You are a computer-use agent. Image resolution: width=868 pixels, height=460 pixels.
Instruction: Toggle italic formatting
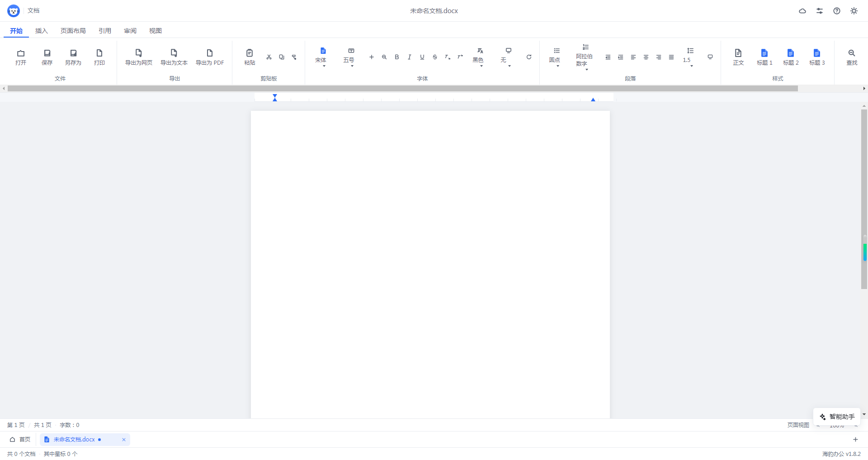click(x=410, y=57)
